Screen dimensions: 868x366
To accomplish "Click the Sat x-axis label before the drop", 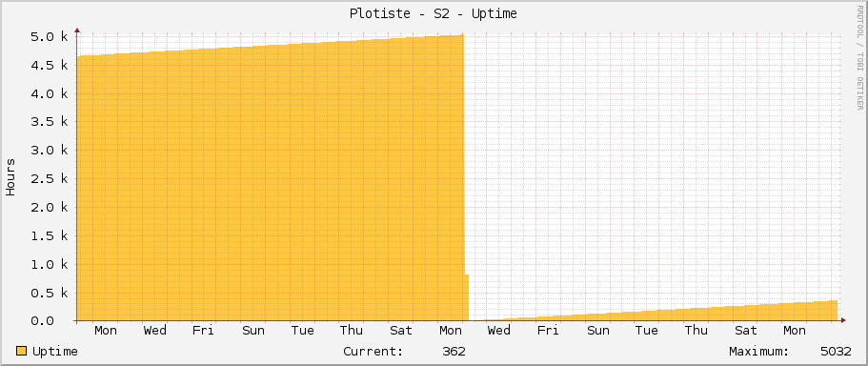I will tap(401, 331).
